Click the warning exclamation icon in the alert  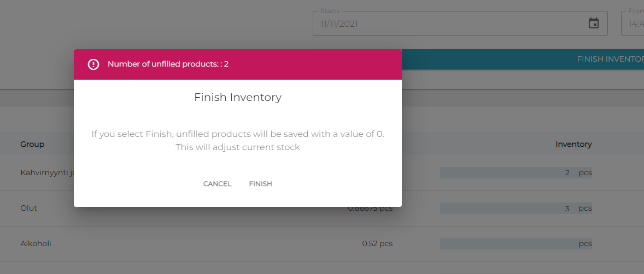[93, 64]
